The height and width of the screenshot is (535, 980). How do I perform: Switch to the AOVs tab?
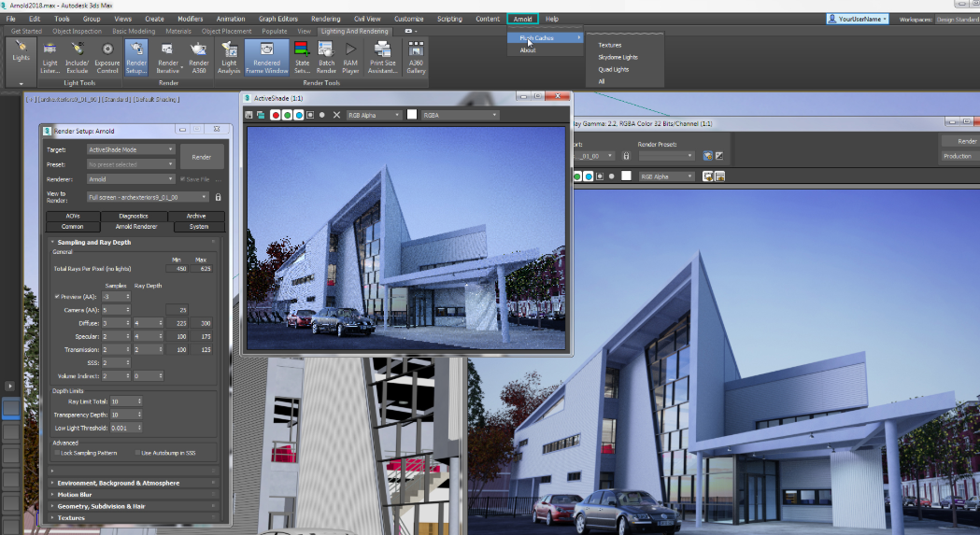pos(73,216)
